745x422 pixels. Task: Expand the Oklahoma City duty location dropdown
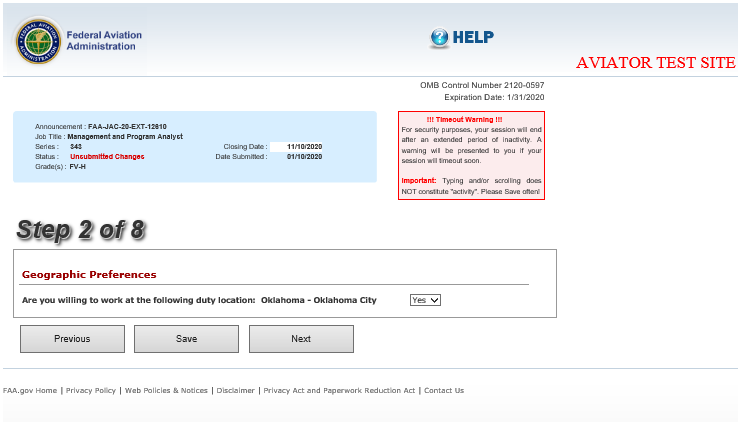425,300
